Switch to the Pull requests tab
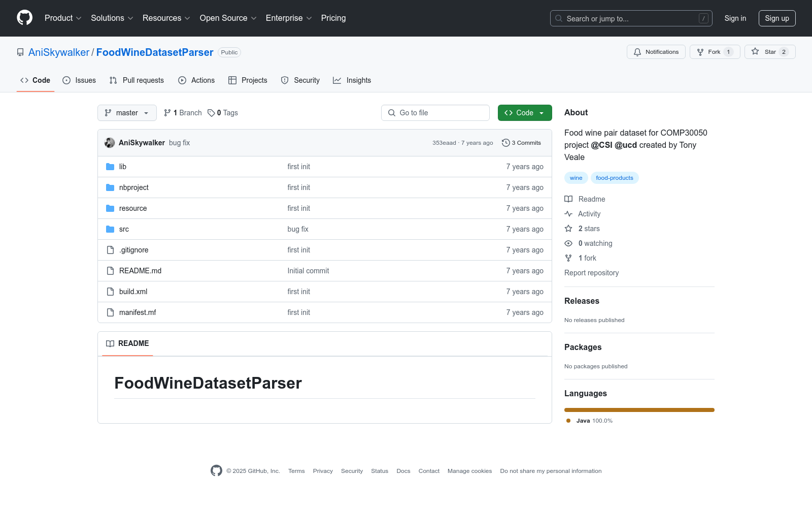 (x=137, y=80)
